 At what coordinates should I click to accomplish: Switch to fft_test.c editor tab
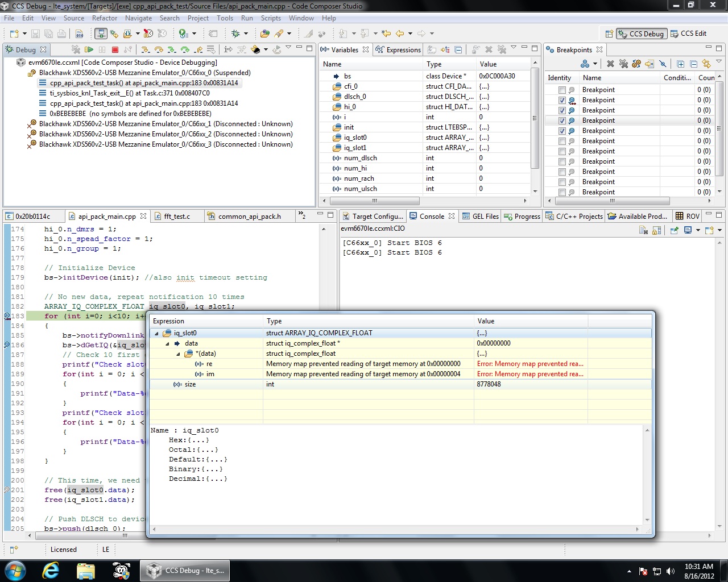(x=176, y=216)
